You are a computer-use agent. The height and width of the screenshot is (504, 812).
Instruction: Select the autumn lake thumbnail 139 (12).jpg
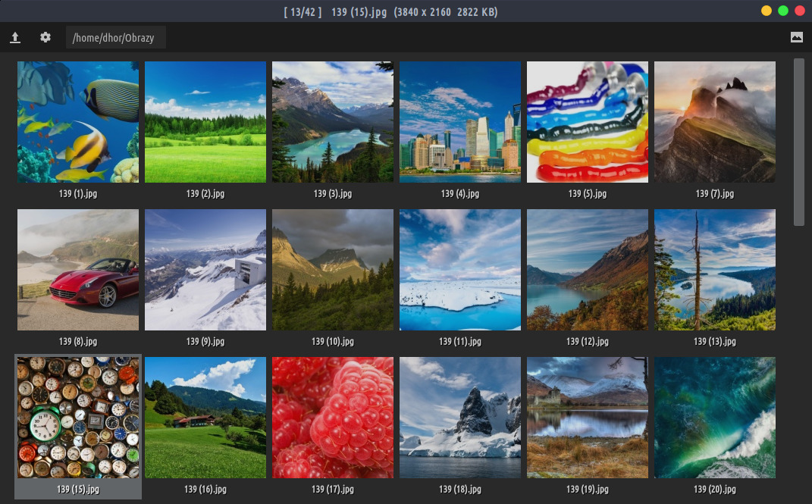pyautogui.click(x=588, y=270)
